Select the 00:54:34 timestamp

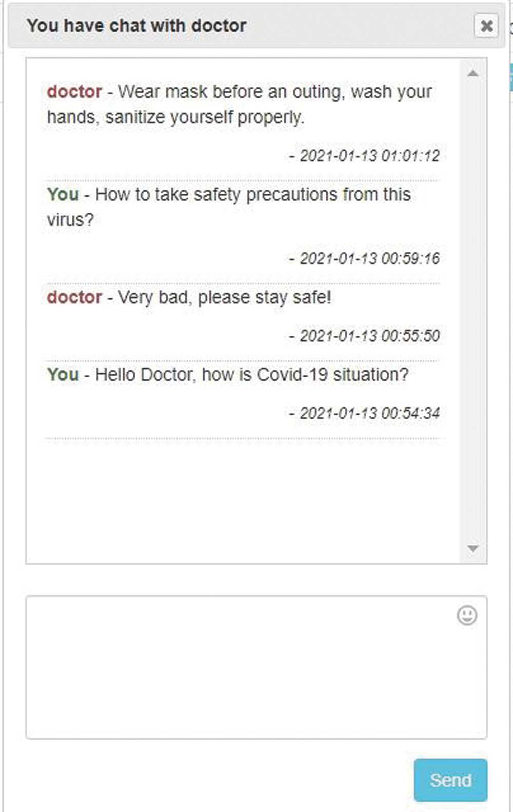tap(369, 413)
